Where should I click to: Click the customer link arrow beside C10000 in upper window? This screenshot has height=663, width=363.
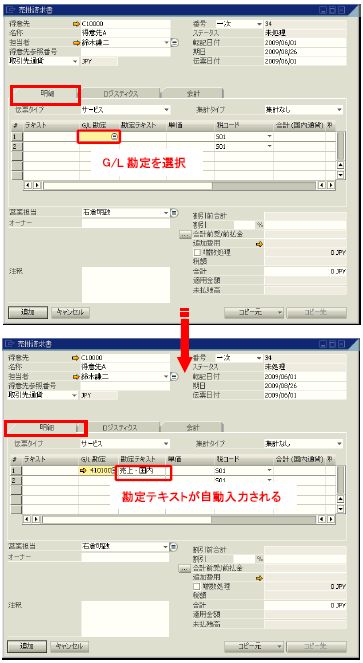coord(76,24)
